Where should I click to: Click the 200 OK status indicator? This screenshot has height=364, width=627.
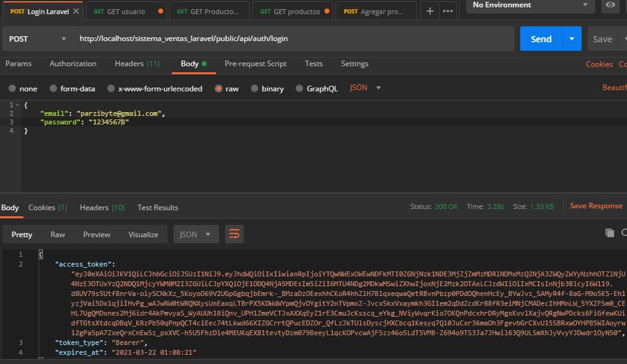[x=446, y=207]
